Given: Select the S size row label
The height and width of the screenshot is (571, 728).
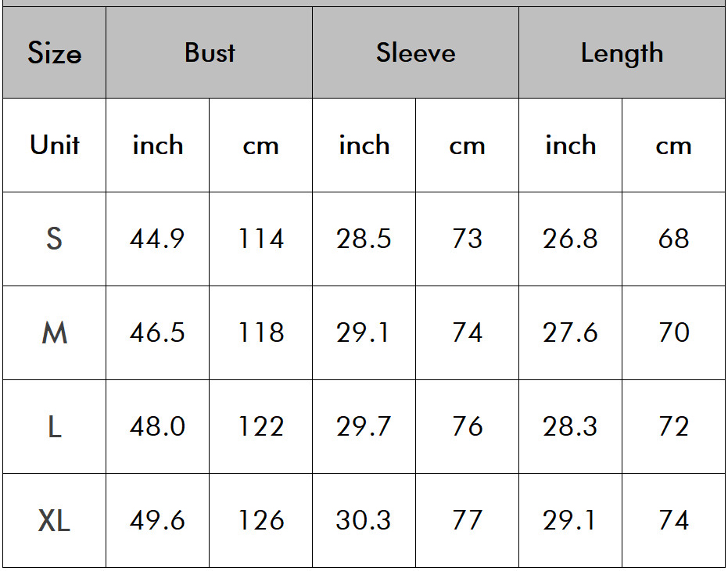Looking at the screenshot, I should tap(54, 239).
